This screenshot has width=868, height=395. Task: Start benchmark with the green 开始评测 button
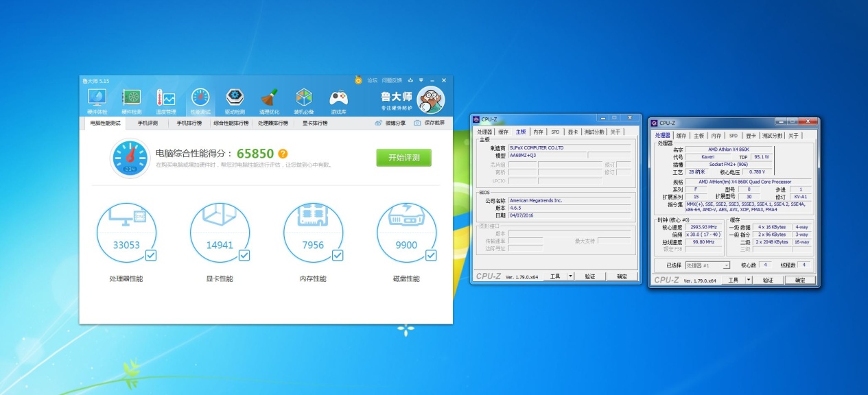[x=403, y=158]
